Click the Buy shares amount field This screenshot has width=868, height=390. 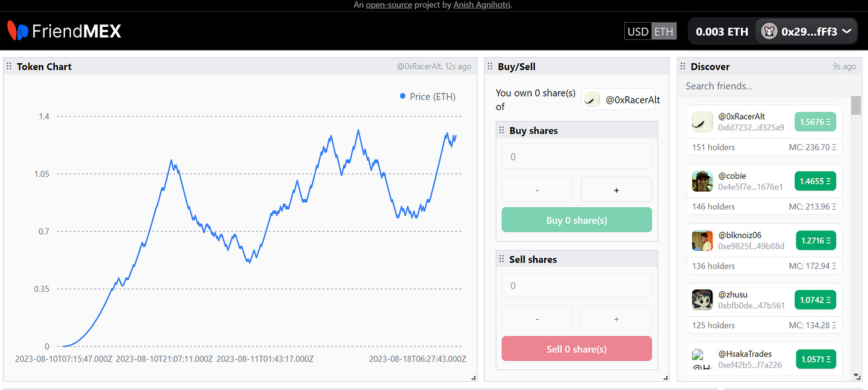click(576, 157)
